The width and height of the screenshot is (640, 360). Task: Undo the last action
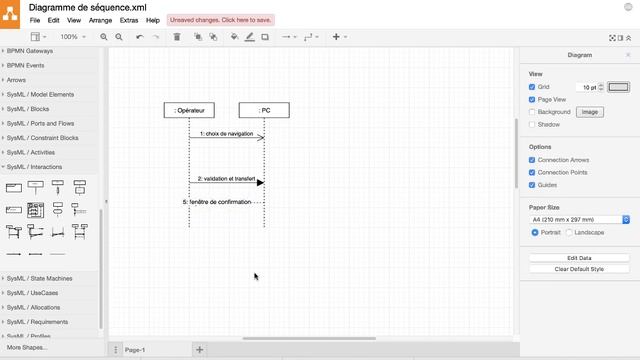pyautogui.click(x=140, y=37)
